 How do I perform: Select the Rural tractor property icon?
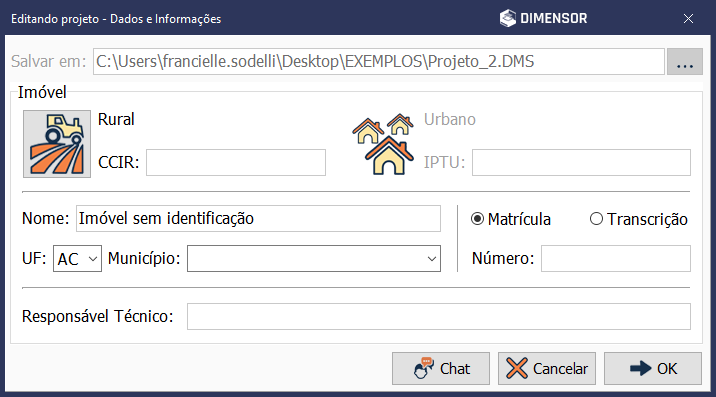click(x=57, y=144)
